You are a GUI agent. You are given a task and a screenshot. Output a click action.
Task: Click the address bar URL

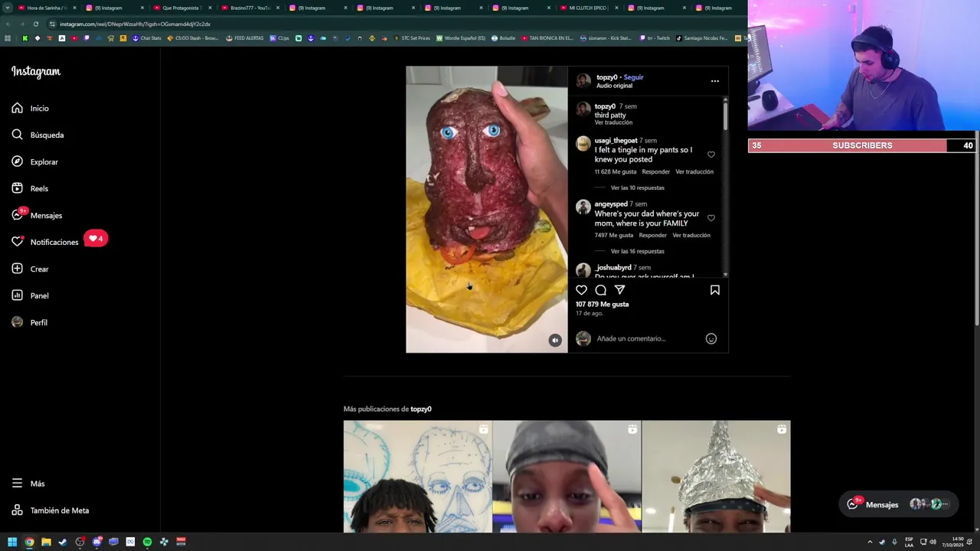point(135,24)
